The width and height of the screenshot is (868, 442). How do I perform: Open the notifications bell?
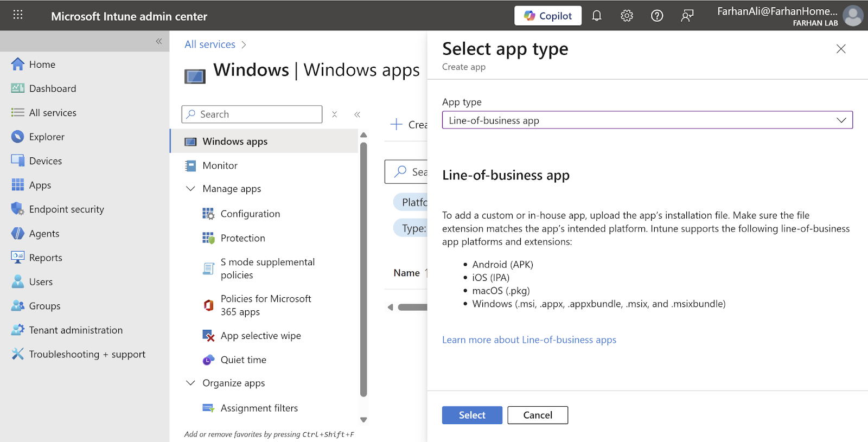597,16
